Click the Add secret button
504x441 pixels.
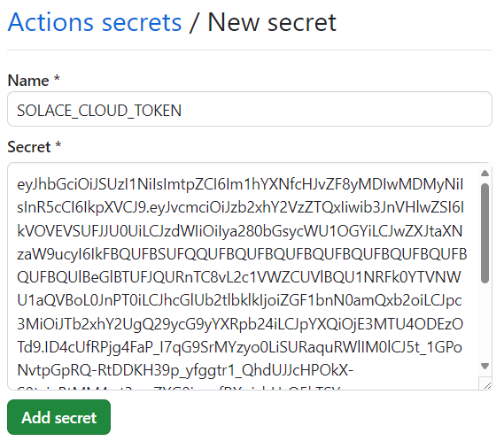point(58,417)
